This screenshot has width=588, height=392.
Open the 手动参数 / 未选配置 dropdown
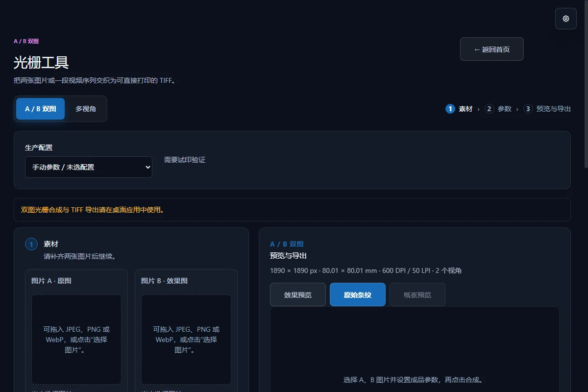pyautogui.click(x=89, y=167)
